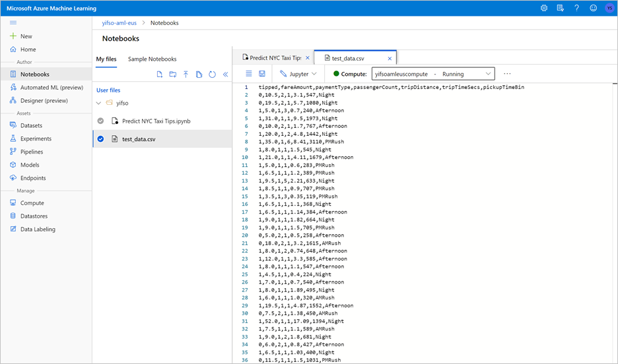Collapse the yifso folder
The image size is (618, 364).
tap(99, 104)
